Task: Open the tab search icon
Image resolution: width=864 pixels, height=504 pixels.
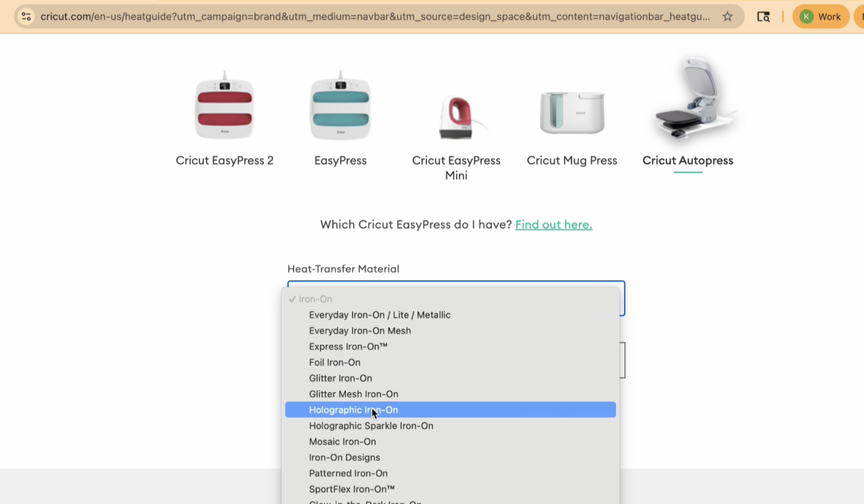Action: [x=763, y=17]
